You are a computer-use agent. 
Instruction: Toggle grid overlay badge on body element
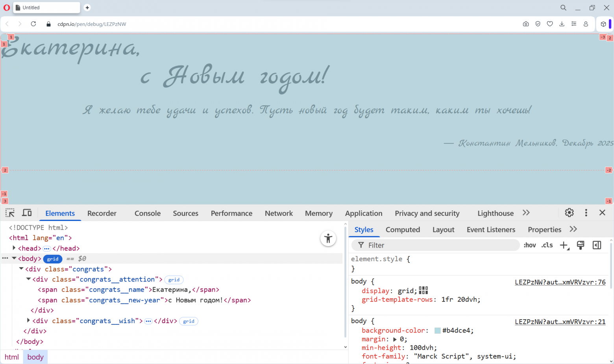click(52, 259)
